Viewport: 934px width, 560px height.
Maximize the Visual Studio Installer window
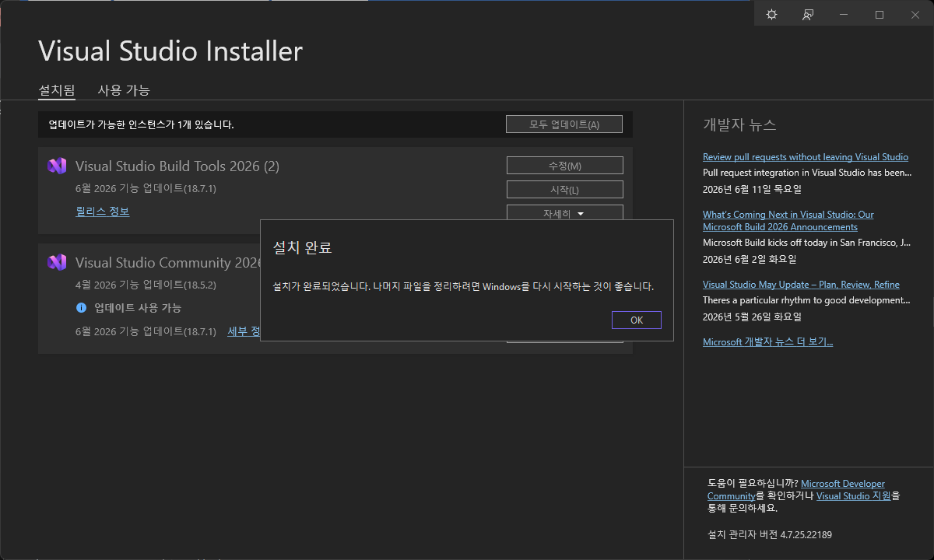click(x=880, y=15)
